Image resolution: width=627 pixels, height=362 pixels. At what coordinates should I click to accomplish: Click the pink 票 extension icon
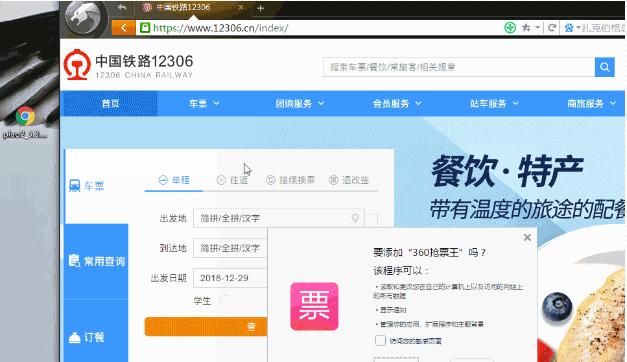pyautogui.click(x=314, y=306)
